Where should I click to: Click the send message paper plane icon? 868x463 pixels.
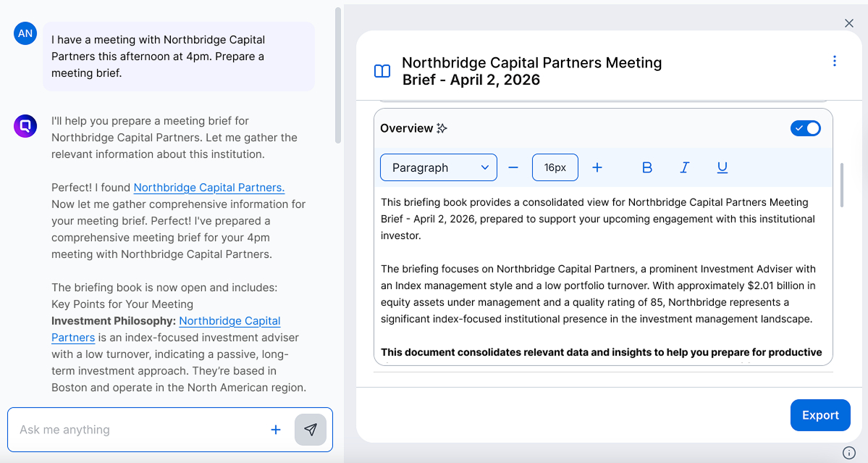tap(311, 429)
